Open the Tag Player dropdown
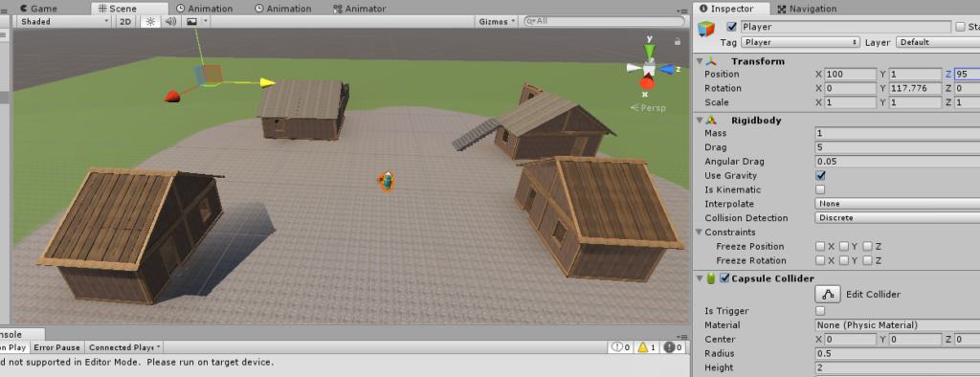This screenshot has width=980, height=377. (801, 42)
